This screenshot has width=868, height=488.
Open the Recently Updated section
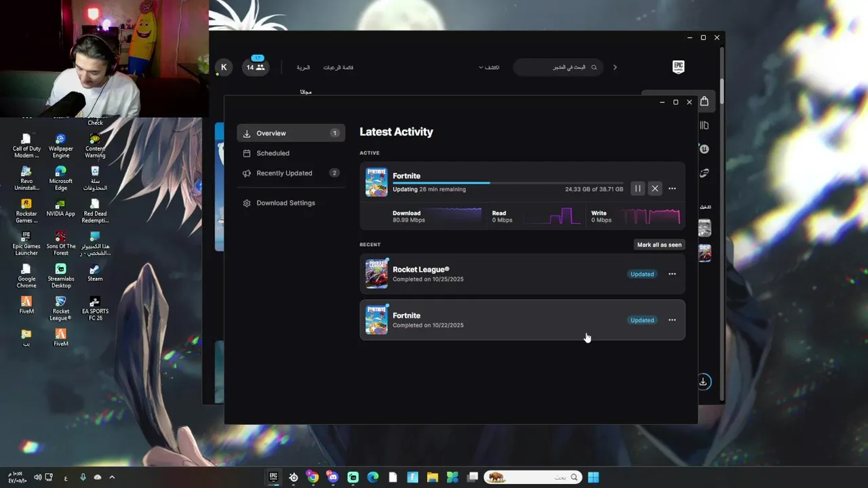point(291,173)
